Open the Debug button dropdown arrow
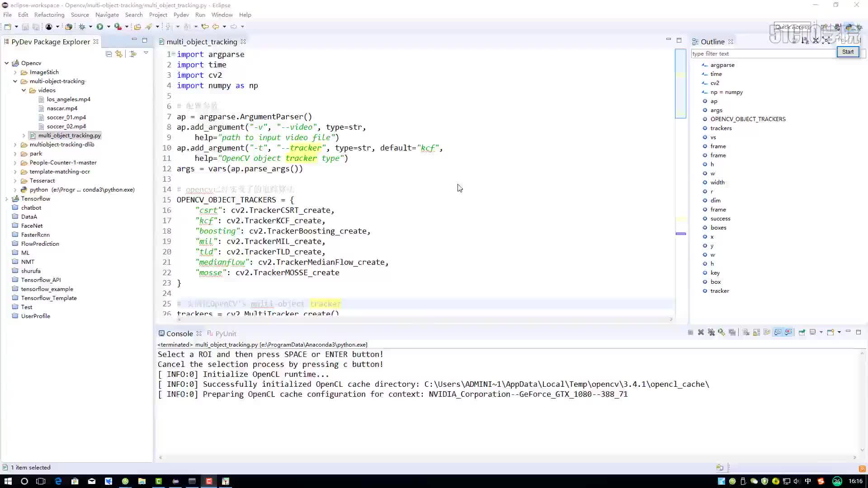Viewport: 868px width, 488px height. click(x=90, y=27)
